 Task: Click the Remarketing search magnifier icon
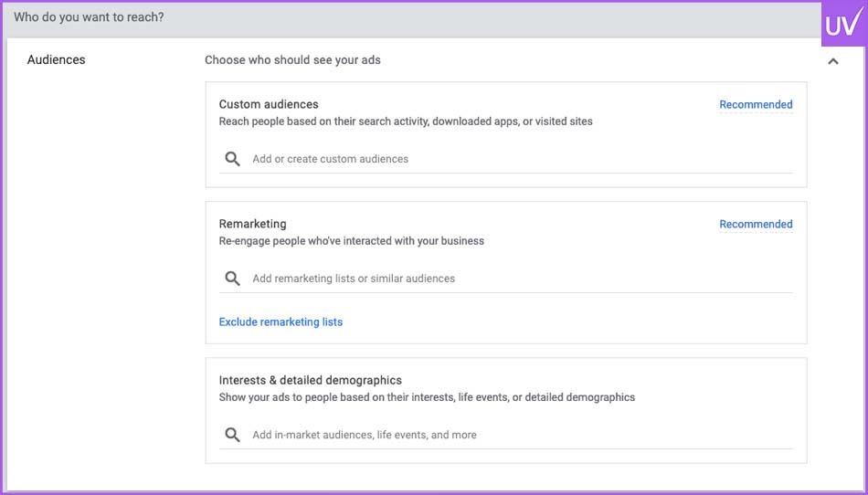232,279
